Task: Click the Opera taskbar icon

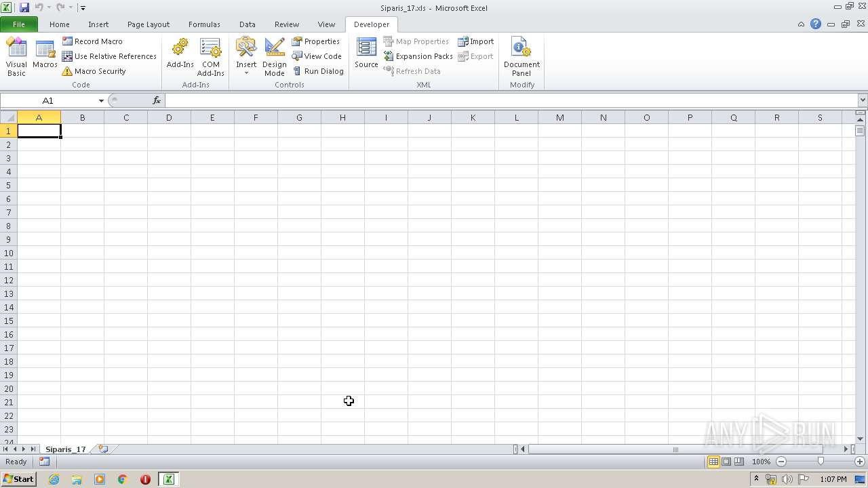Action: tap(145, 479)
